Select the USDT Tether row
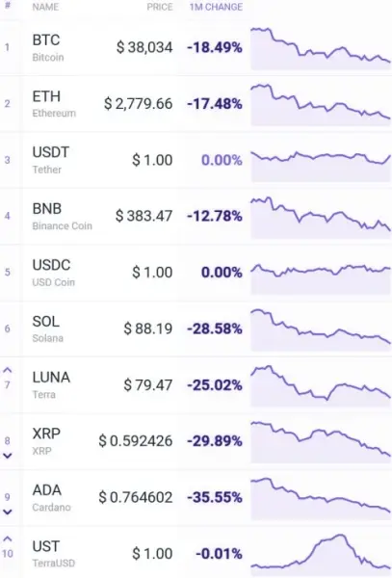 [196, 160]
